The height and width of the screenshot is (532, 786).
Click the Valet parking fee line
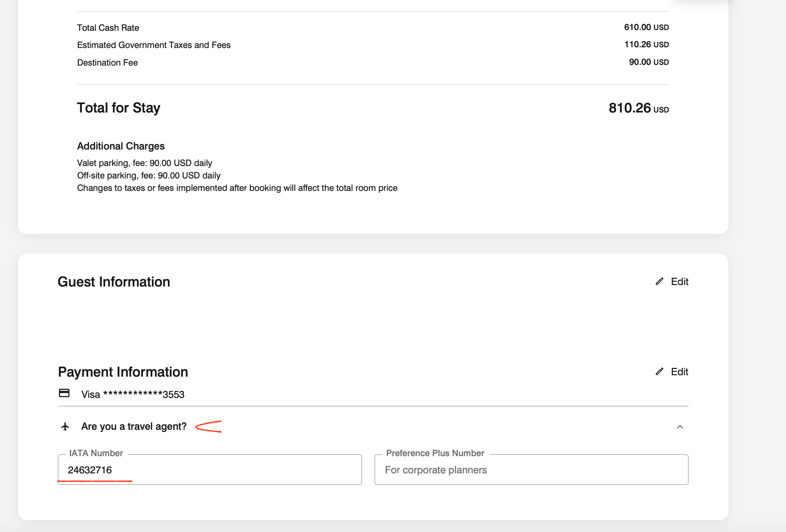point(144,163)
